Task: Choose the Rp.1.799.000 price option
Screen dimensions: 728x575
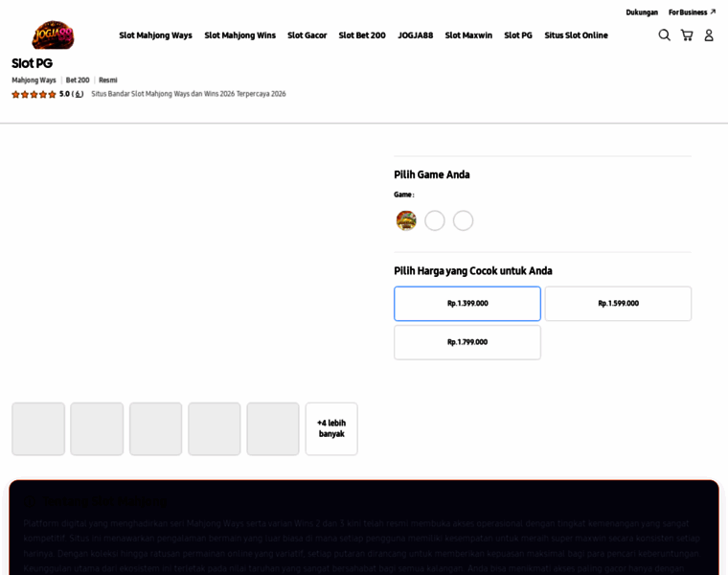Action: tap(467, 342)
